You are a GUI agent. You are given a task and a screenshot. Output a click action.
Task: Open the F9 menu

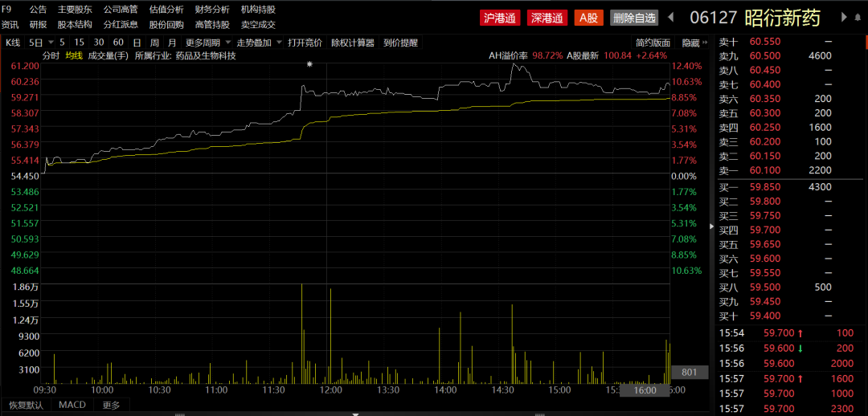tap(6, 10)
